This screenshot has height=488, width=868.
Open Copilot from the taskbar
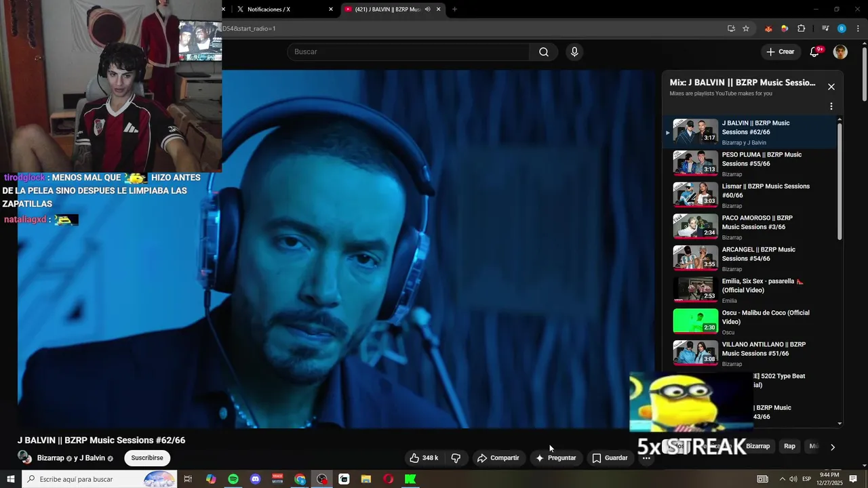click(x=211, y=479)
